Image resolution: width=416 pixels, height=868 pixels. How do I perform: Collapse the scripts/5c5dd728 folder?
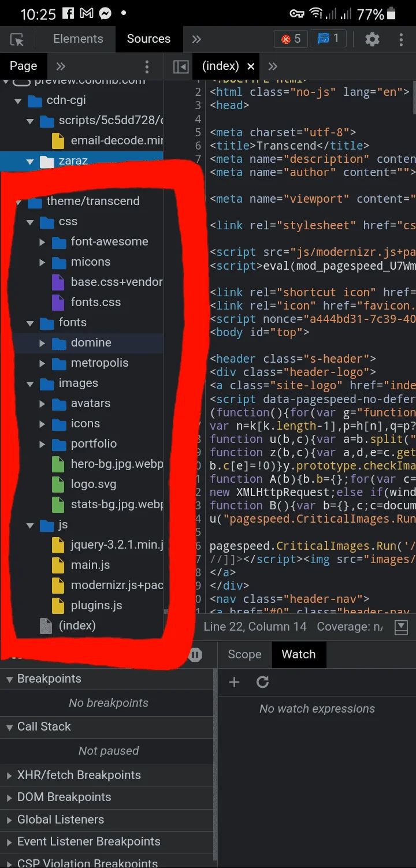pos(30,121)
